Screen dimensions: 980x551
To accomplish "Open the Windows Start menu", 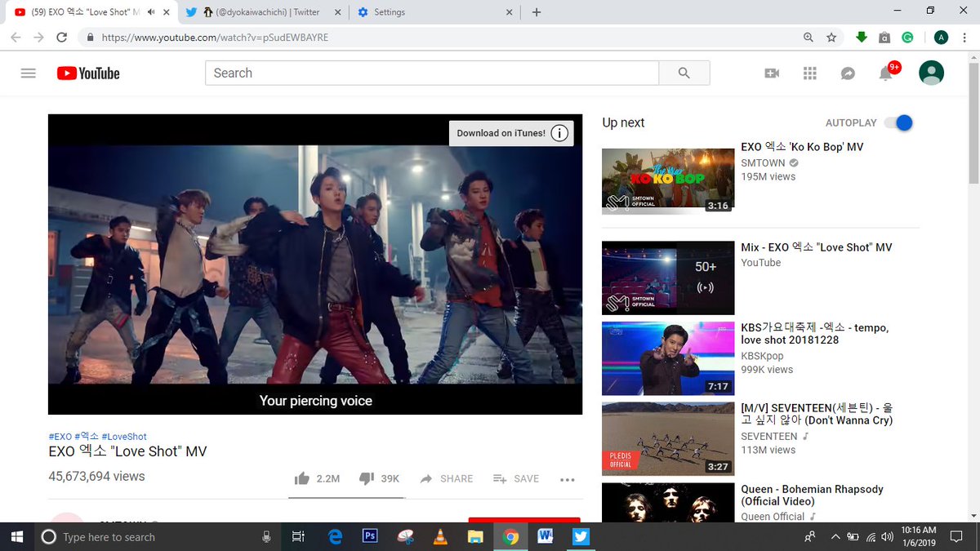I will (16, 536).
